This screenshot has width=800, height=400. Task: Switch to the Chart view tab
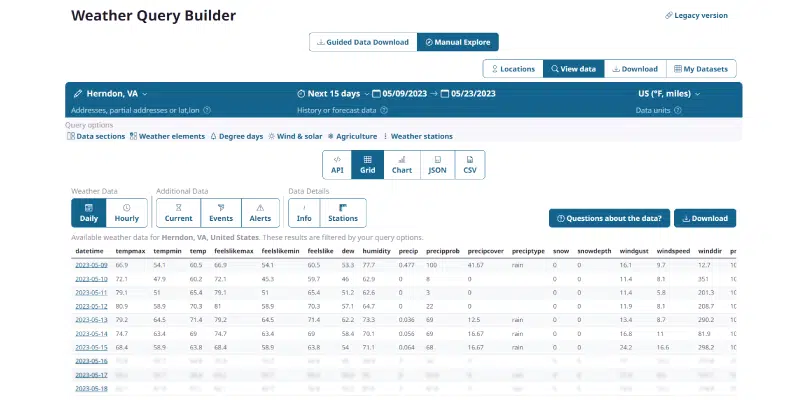(x=402, y=164)
